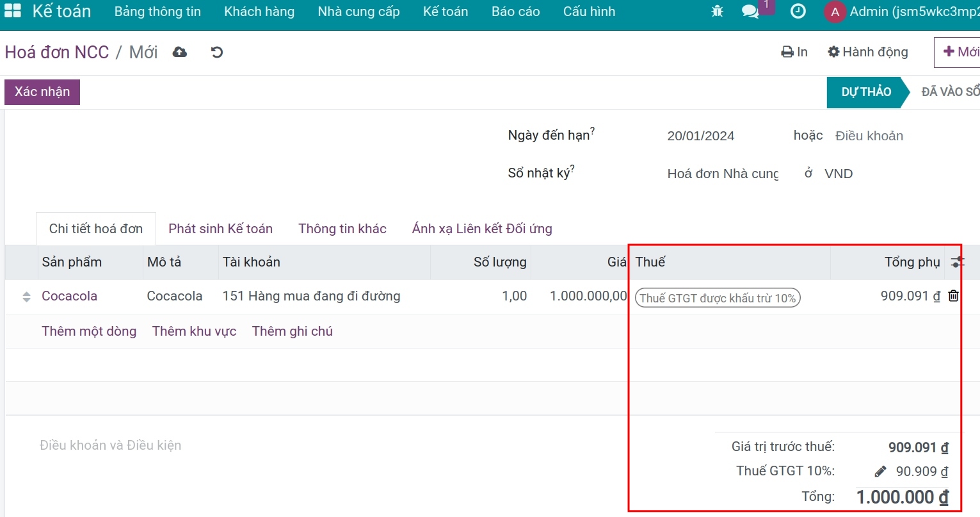
Task: Delete the Cocacola invoice line
Action: pyautogui.click(x=953, y=296)
